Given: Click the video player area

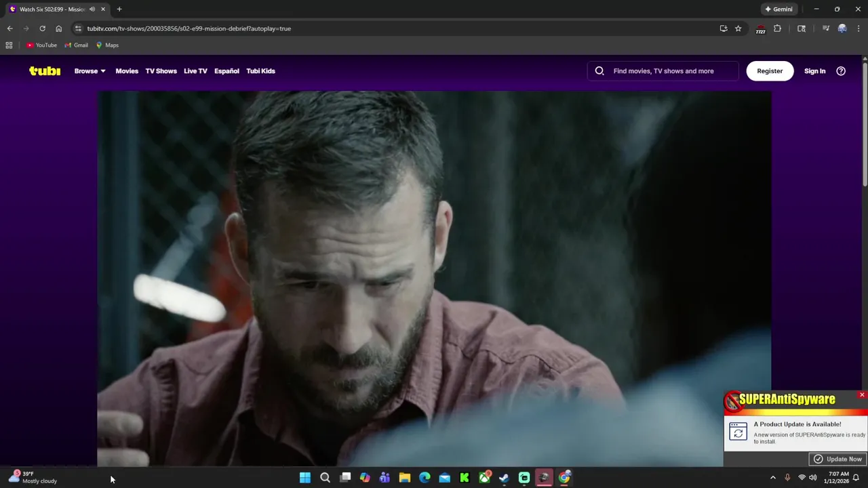Looking at the screenshot, I should pos(434,278).
